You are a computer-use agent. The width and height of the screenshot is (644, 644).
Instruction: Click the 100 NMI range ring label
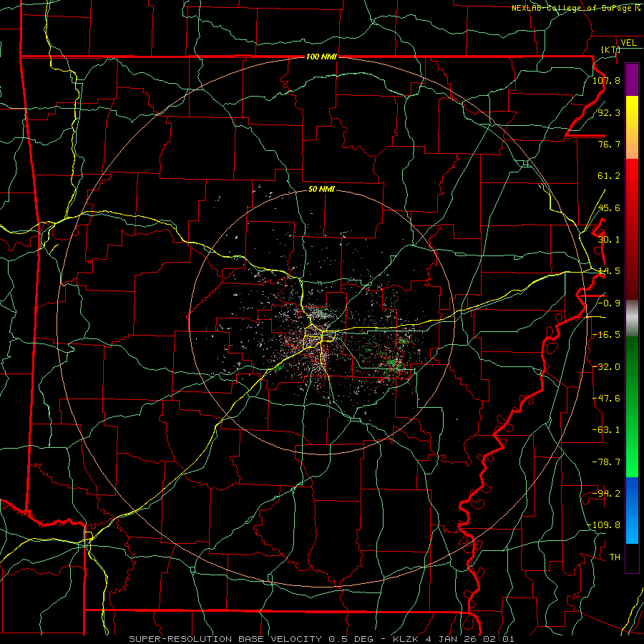321,57
